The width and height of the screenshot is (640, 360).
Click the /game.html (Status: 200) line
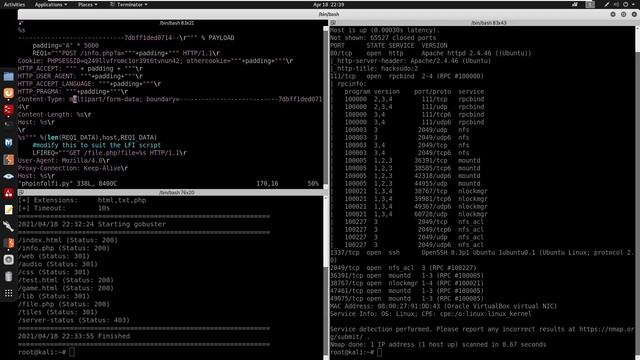point(66,288)
